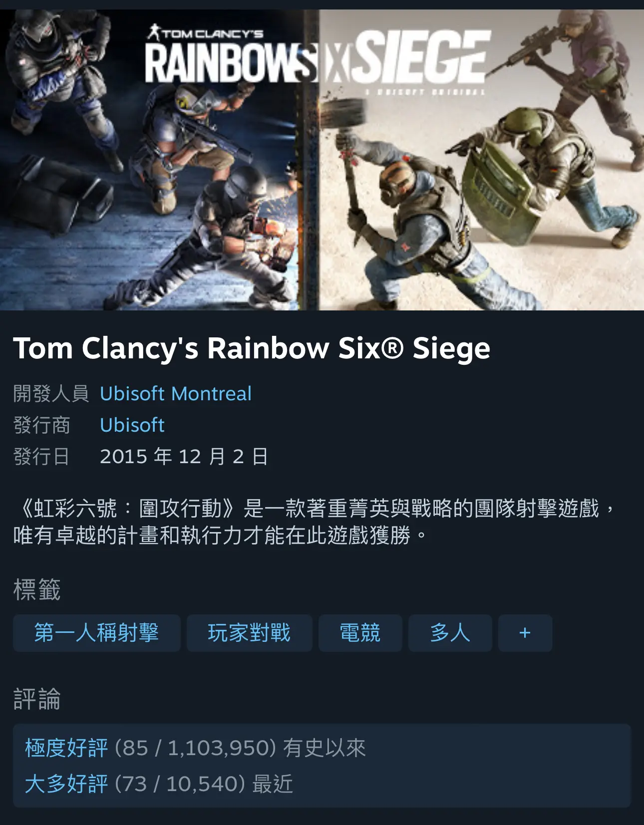Click the release date 2015 年 12 月 2 日
The height and width of the screenshot is (825, 644).
[184, 457]
